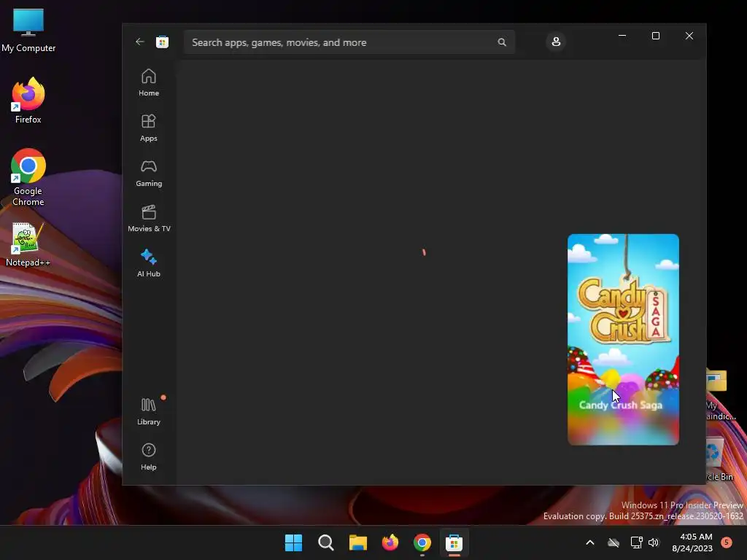Open the account profile icon

[555, 42]
